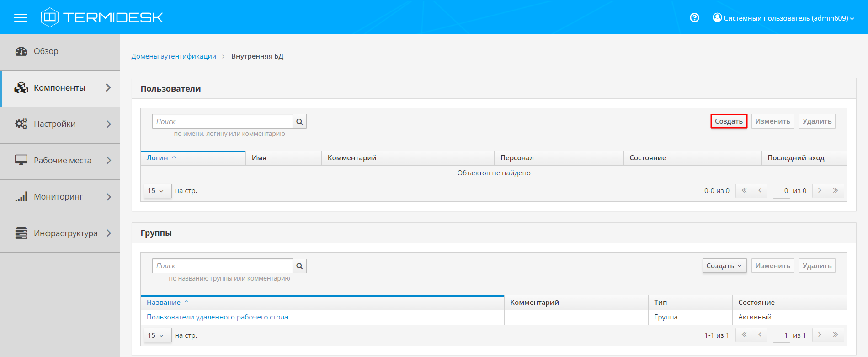Go to next page in Groups table

tap(820, 335)
